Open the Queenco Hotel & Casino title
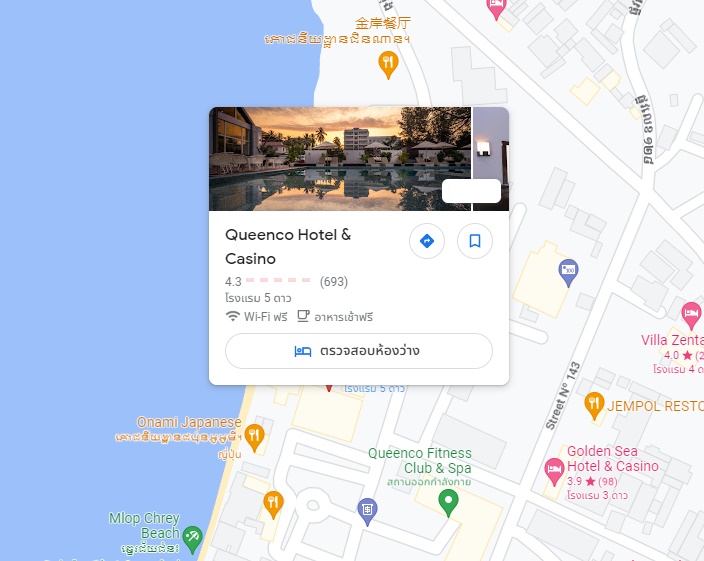Screen dimensions: 704x561 (x=288, y=246)
